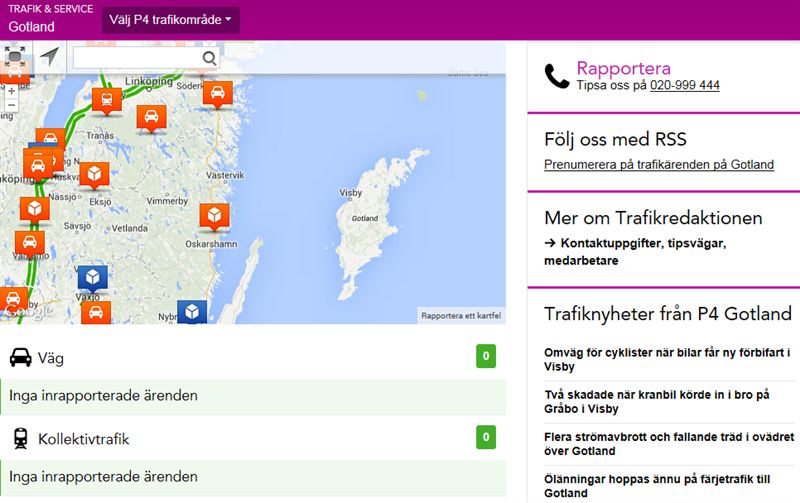Expand the Väg traffic section
Image resolution: width=800 pixels, height=503 pixels.
(252, 356)
